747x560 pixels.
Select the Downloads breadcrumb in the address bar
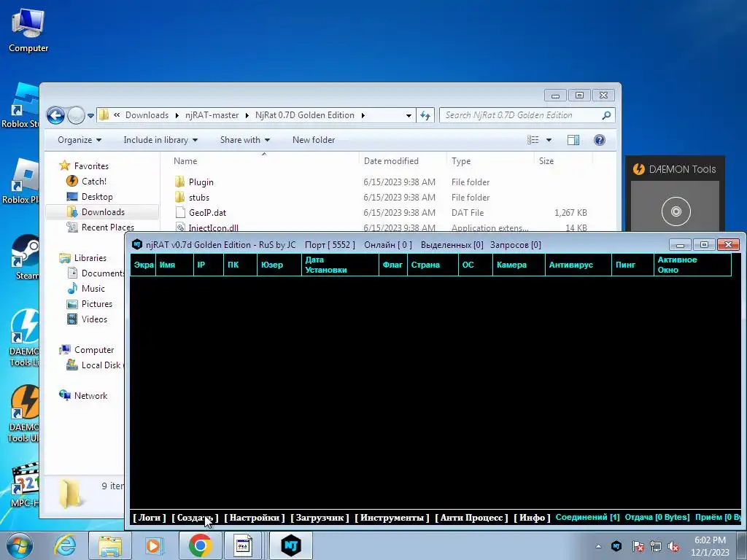[147, 115]
